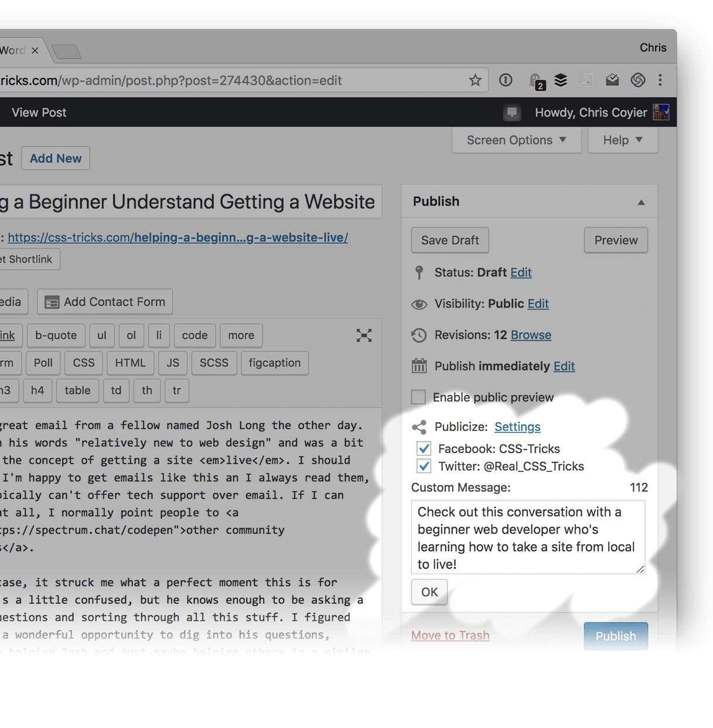713x728 pixels.
Task: Click the Add Contact Form button
Action: tap(105, 302)
